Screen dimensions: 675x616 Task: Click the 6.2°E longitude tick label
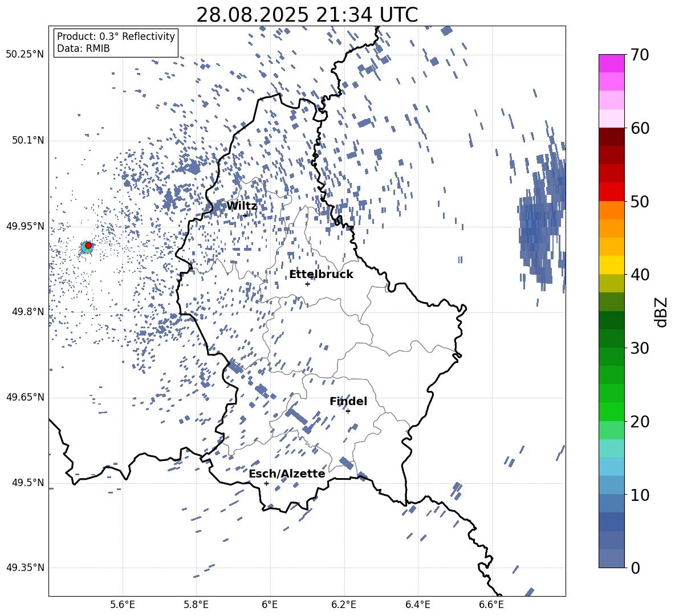tap(344, 605)
